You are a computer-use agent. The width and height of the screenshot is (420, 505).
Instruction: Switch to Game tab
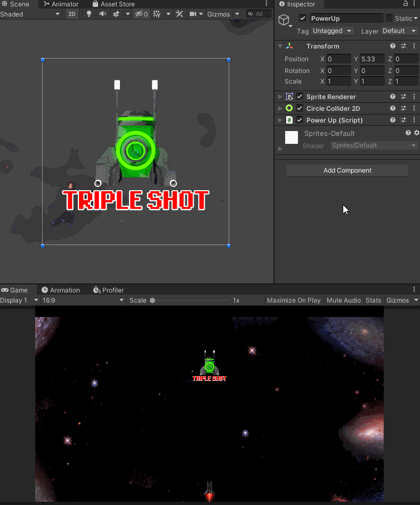click(15, 290)
